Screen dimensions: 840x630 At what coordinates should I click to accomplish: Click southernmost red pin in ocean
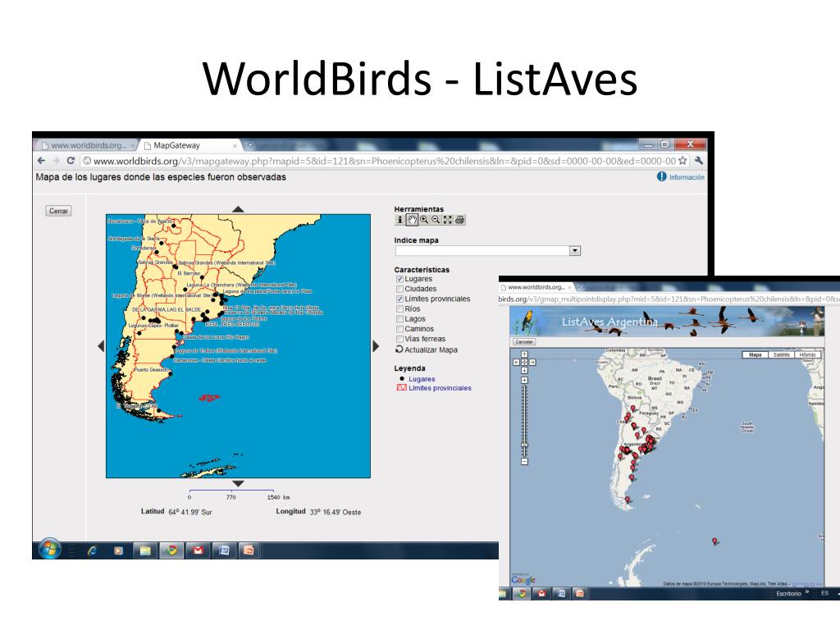[x=714, y=541]
